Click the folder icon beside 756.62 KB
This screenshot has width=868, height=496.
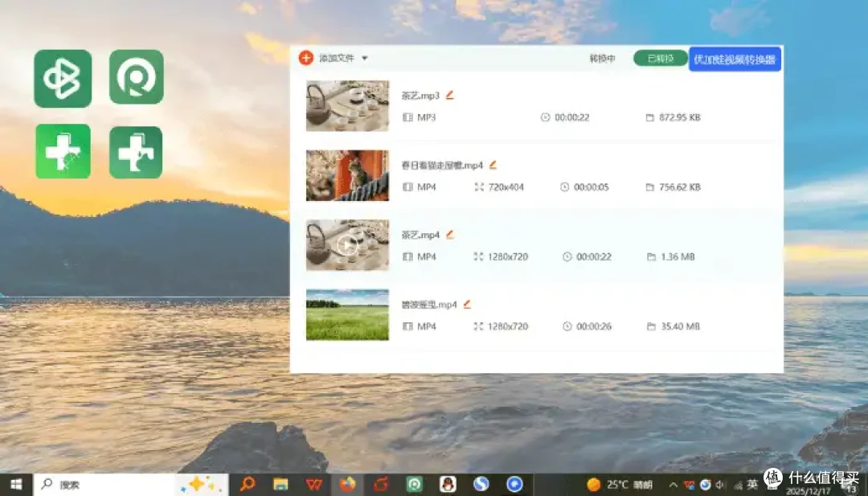click(650, 187)
